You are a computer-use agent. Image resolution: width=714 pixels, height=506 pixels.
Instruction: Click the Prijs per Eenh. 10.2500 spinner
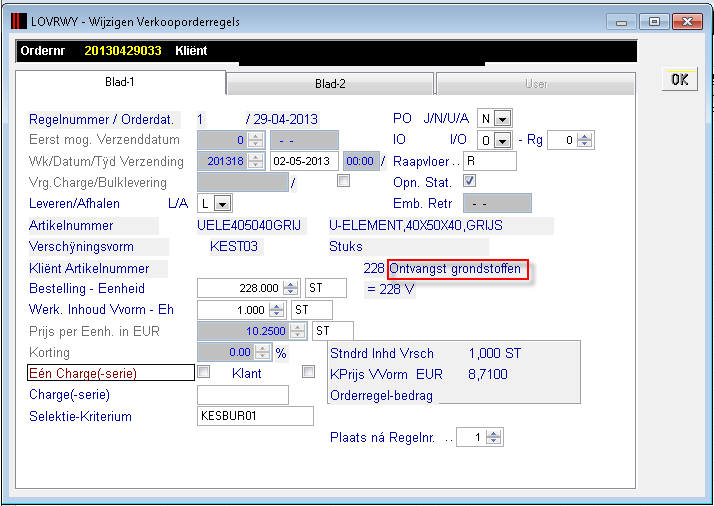pyautogui.click(x=298, y=331)
